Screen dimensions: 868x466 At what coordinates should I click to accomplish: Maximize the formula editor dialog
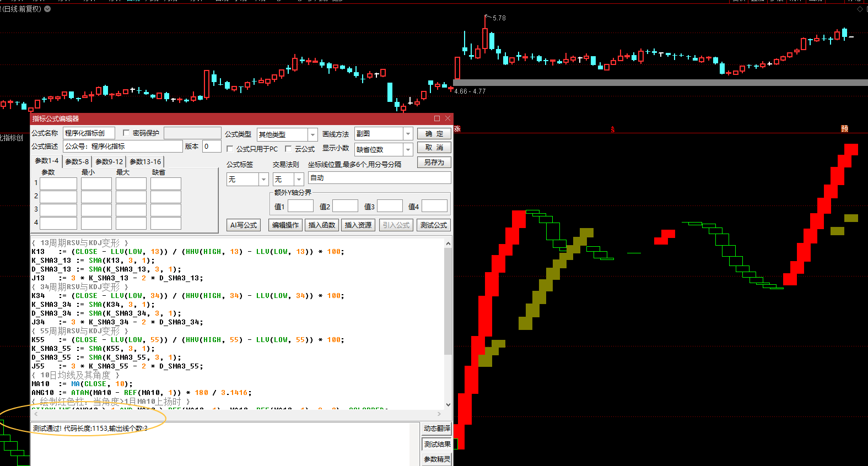pyautogui.click(x=437, y=118)
